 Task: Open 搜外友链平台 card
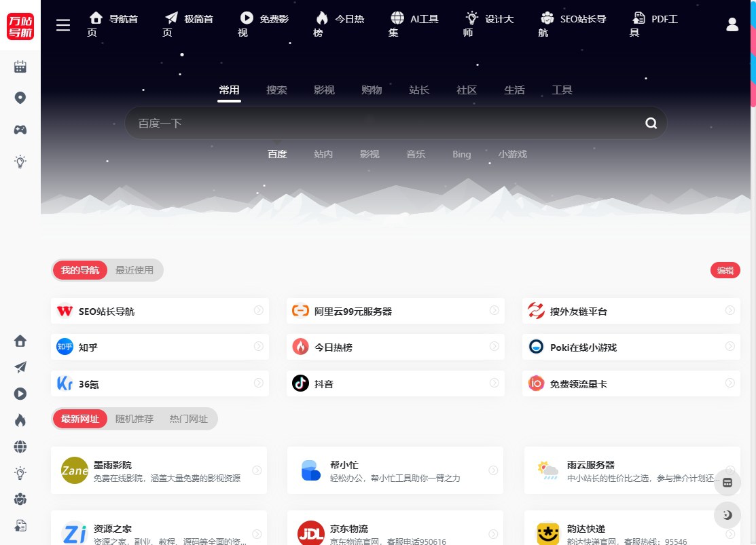click(x=631, y=311)
